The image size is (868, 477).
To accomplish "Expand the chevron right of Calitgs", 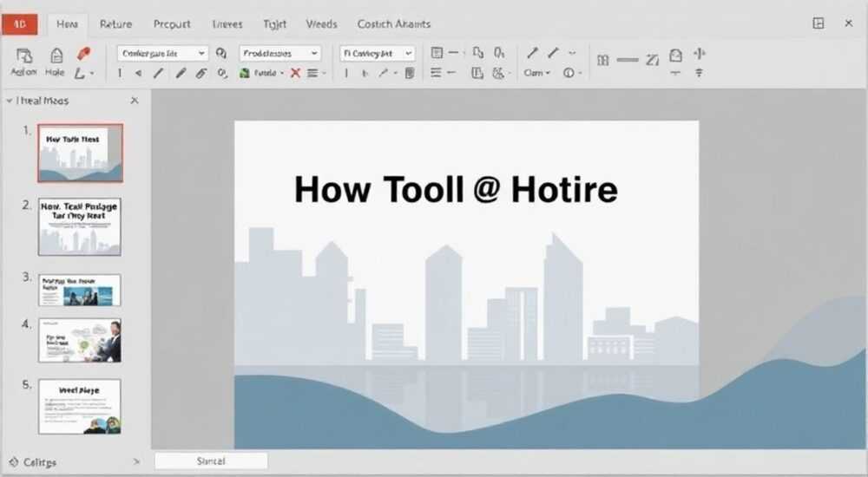I will (x=136, y=461).
